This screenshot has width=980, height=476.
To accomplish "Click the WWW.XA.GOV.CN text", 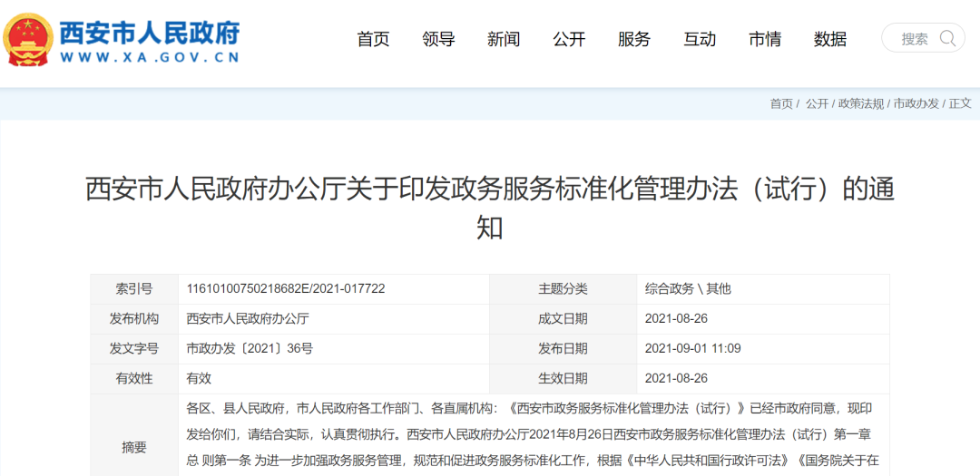I will [x=150, y=57].
